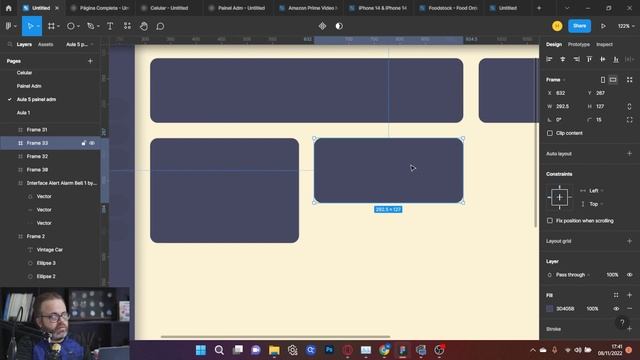Open the Figma main menu icon

click(x=9, y=26)
